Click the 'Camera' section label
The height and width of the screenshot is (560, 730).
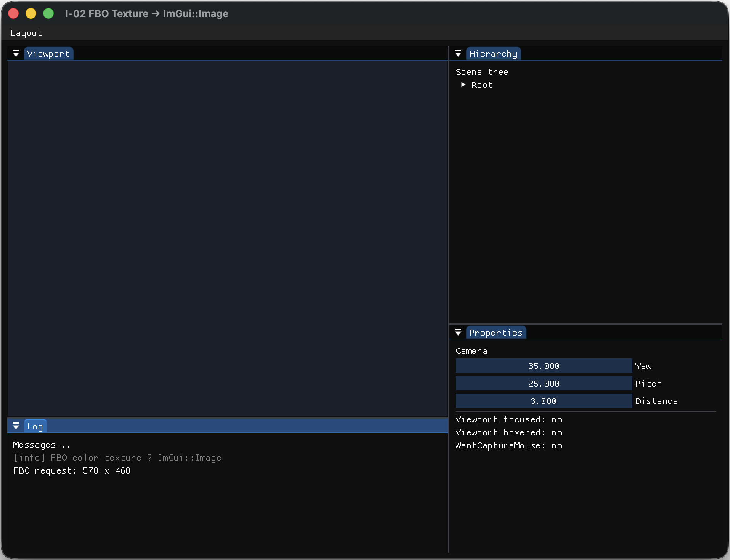(471, 351)
